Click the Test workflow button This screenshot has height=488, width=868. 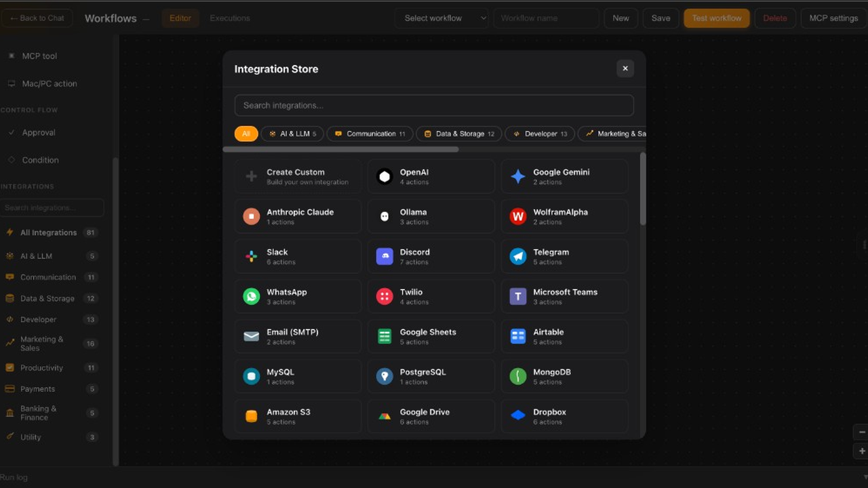point(717,18)
